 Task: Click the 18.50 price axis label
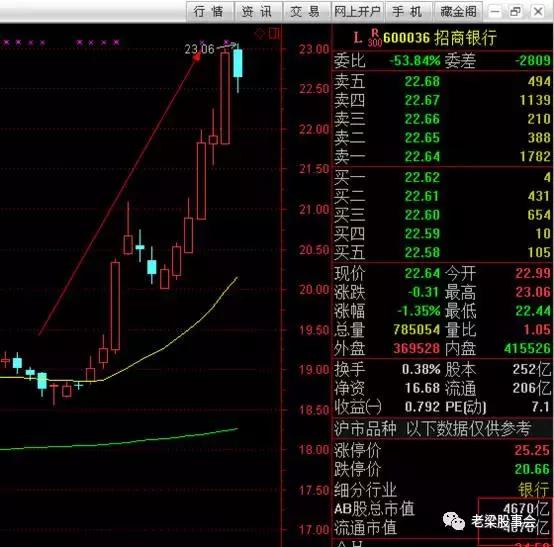pyautogui.click(x=314, y=410)
